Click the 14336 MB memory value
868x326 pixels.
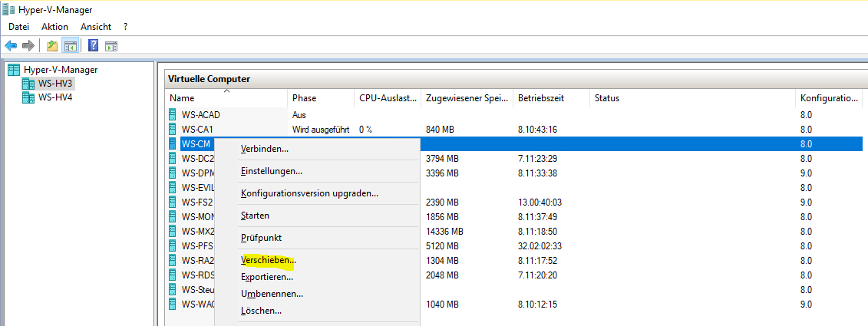coord(444,231)
